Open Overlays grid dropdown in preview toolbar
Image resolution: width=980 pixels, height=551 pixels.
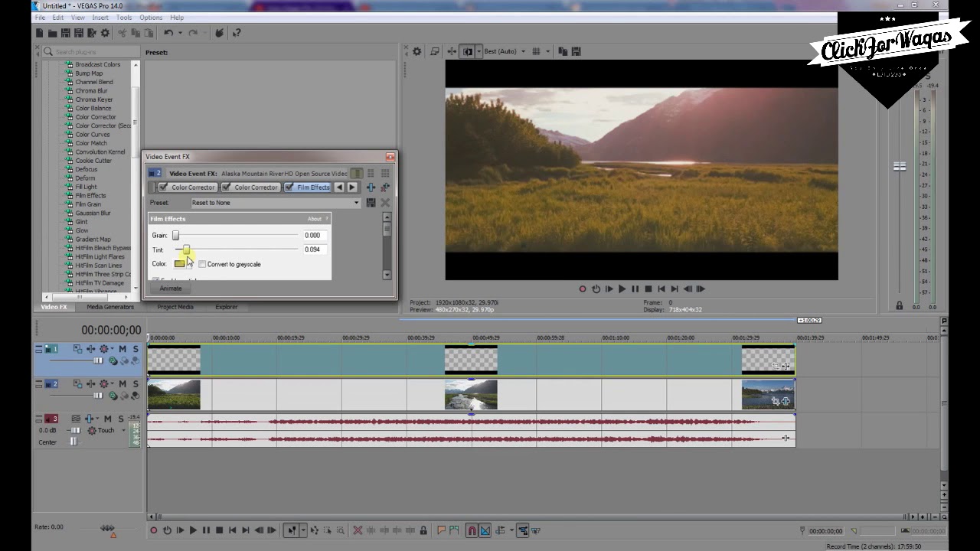point(547,51)
